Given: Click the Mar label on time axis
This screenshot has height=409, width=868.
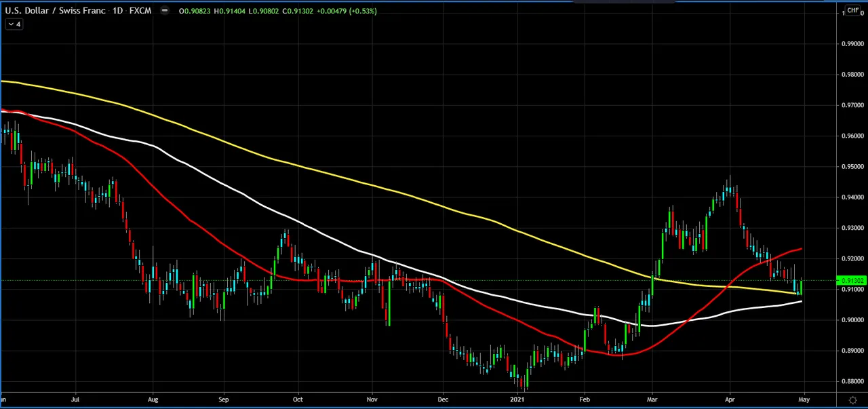Looking at the screenshot, I should point(652,400).
